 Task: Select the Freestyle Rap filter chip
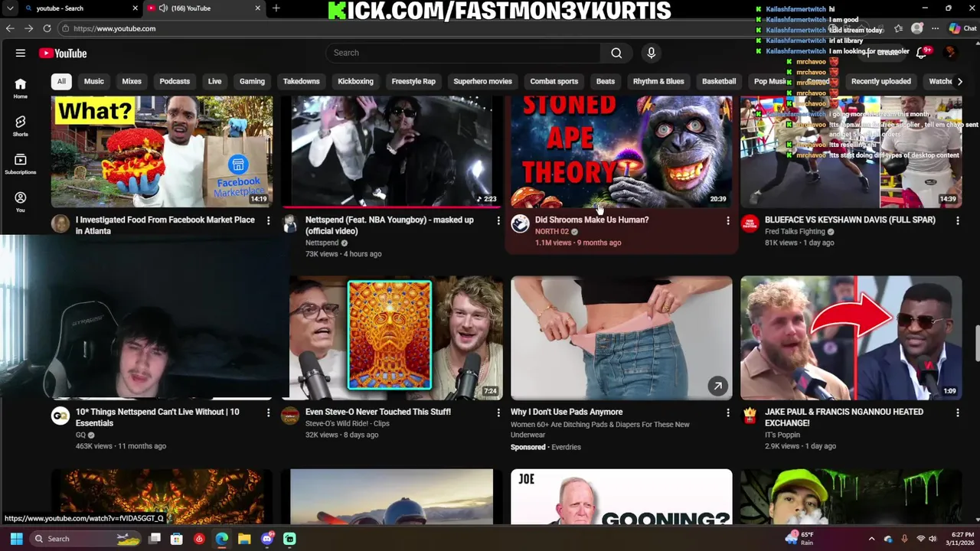413,81
